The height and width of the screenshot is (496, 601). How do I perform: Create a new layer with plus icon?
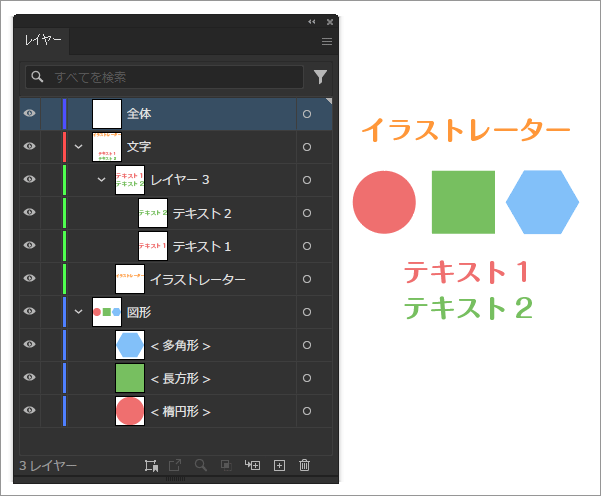pyautogui.click(x=279, y=465)
